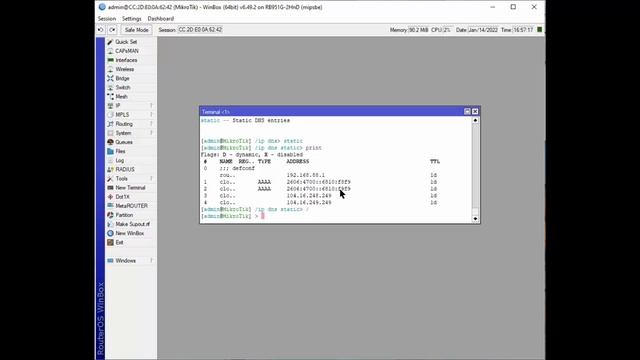Open the Windows sidebar menu icon
The image size is (640, 360).
(110, 260)
